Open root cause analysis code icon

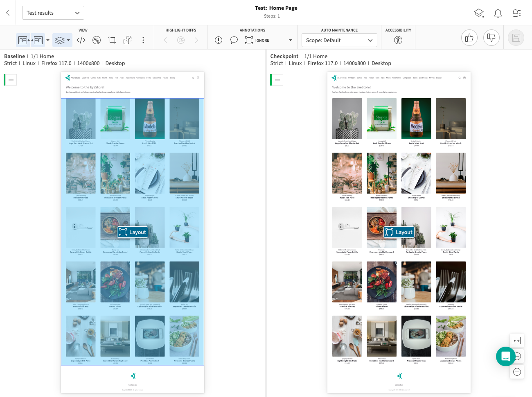(x=81, y=40)
